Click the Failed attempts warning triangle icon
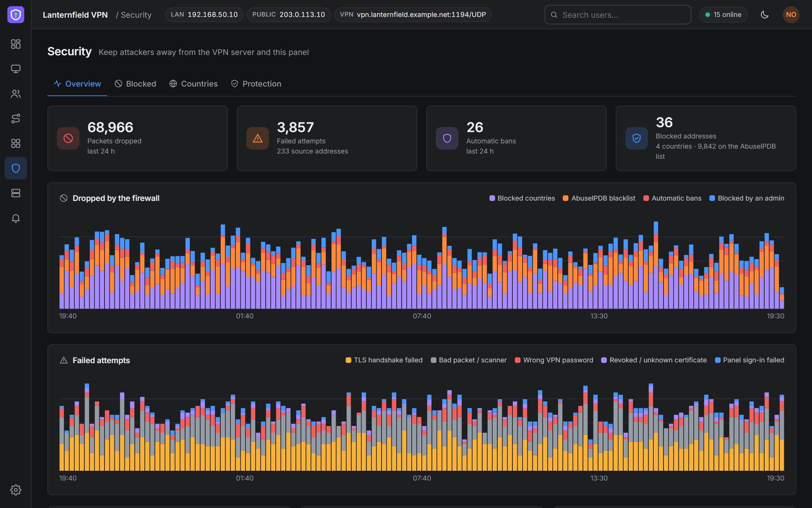This screenshot has width=812, height=508. 258,138
